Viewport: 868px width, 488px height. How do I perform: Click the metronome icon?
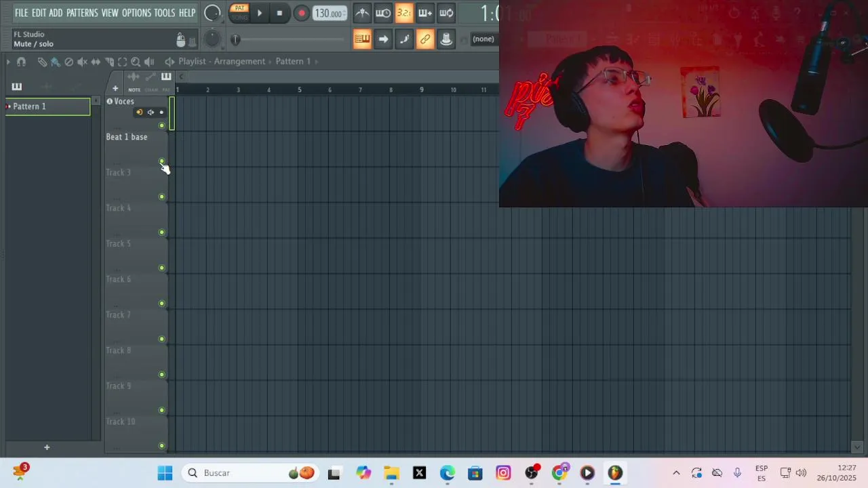click(362, 13)
